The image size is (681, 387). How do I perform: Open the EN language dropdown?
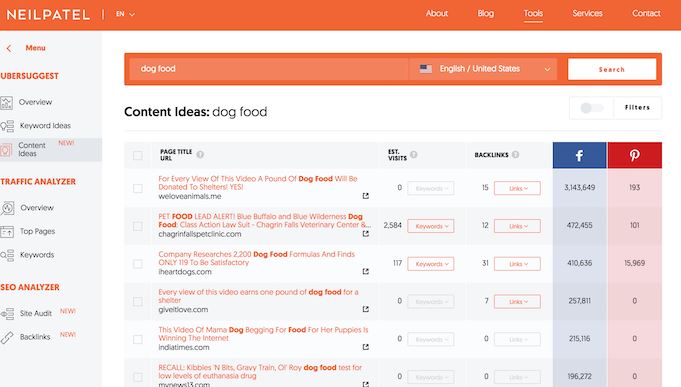coord(125,14)
